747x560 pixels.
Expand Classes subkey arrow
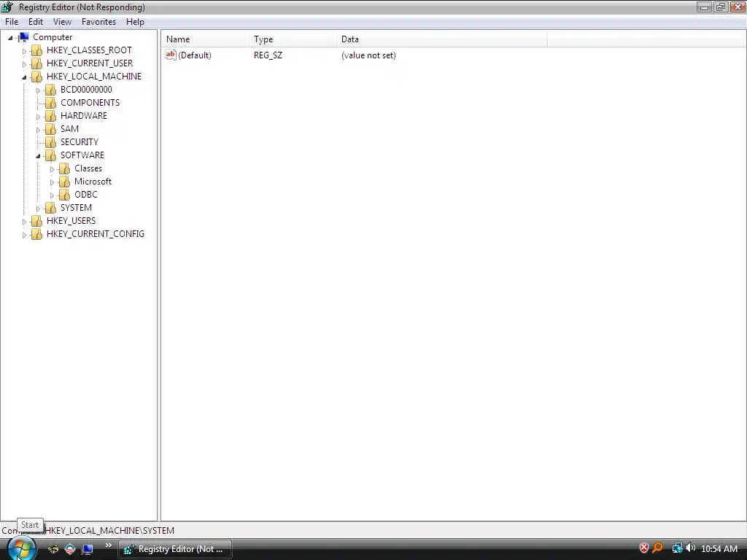[52, 169]
